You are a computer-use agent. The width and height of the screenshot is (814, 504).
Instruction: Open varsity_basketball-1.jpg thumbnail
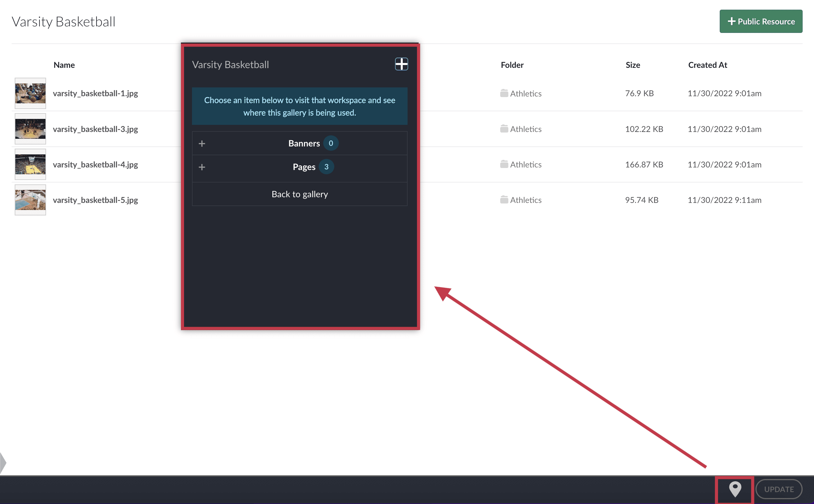tap(30, 93)
